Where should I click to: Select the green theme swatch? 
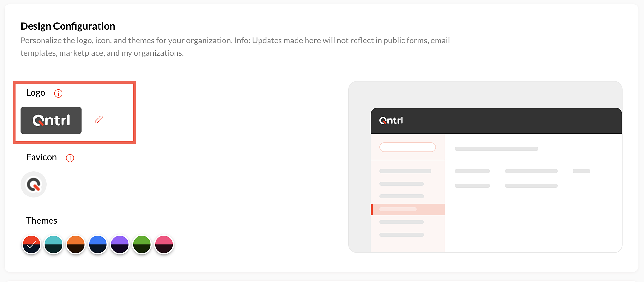click(142, 244)
